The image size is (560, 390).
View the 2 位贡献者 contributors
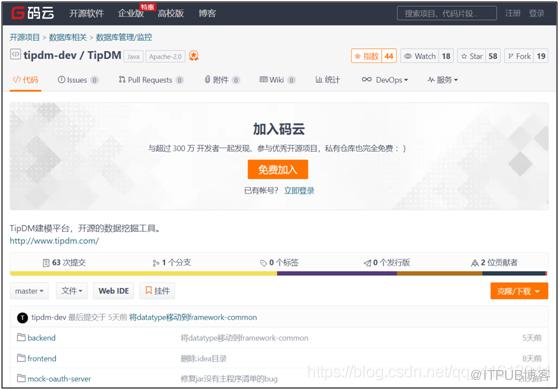tap(494, 263)
